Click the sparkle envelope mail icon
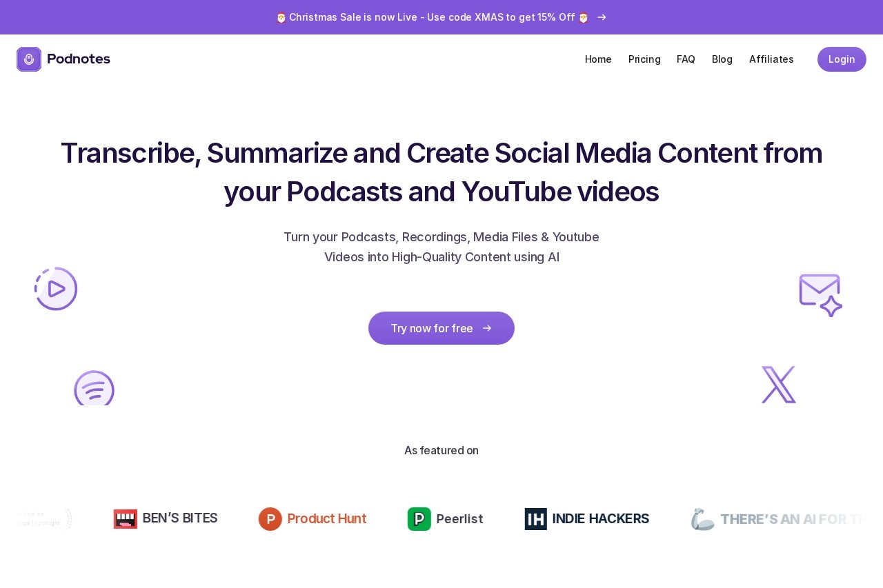Viewport: 883px width, 588px height. [x=821, y=295]
